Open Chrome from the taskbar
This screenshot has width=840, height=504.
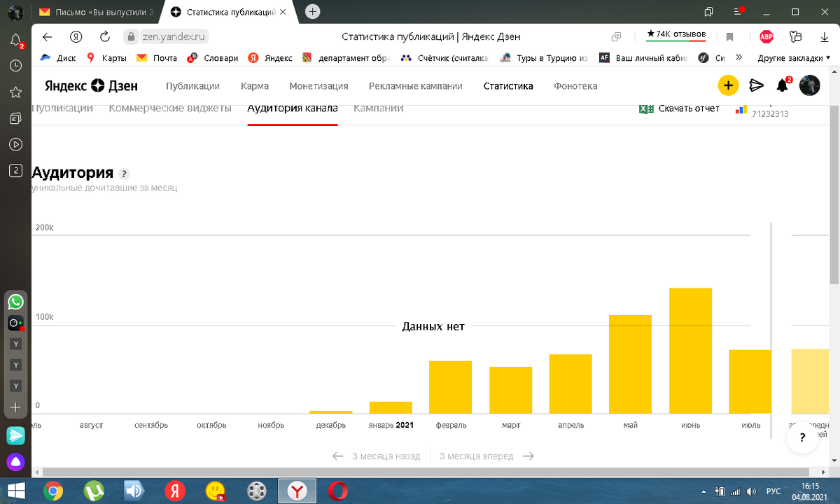(x=52, y=491)
